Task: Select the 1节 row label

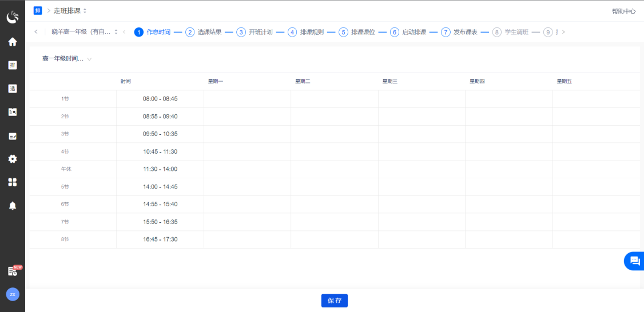Action: click(x=65, y=99)
